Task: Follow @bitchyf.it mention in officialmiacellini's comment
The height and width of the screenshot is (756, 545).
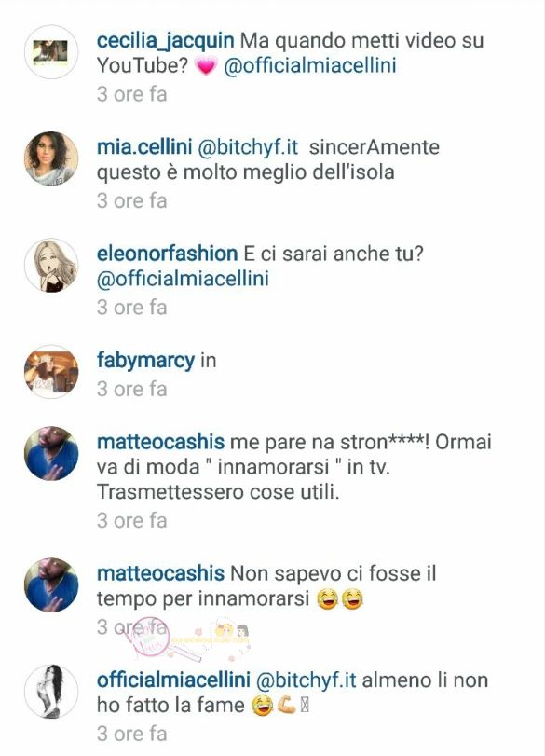Action: point(306,680)
